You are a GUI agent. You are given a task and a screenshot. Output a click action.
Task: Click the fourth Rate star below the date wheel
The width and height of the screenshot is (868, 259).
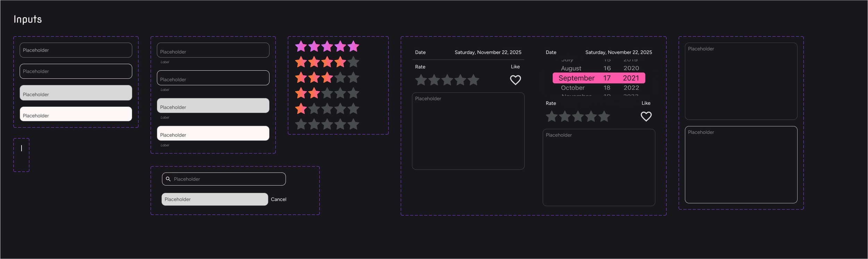coord(591,116)
